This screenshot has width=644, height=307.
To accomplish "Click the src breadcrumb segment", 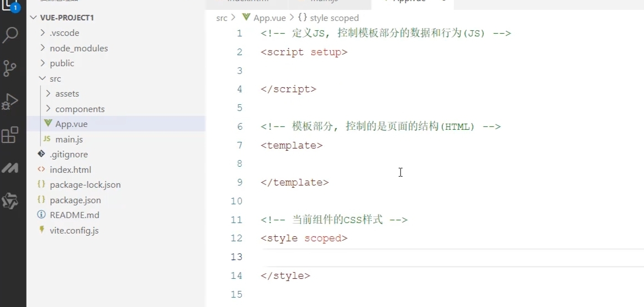I will click(222, 18).
